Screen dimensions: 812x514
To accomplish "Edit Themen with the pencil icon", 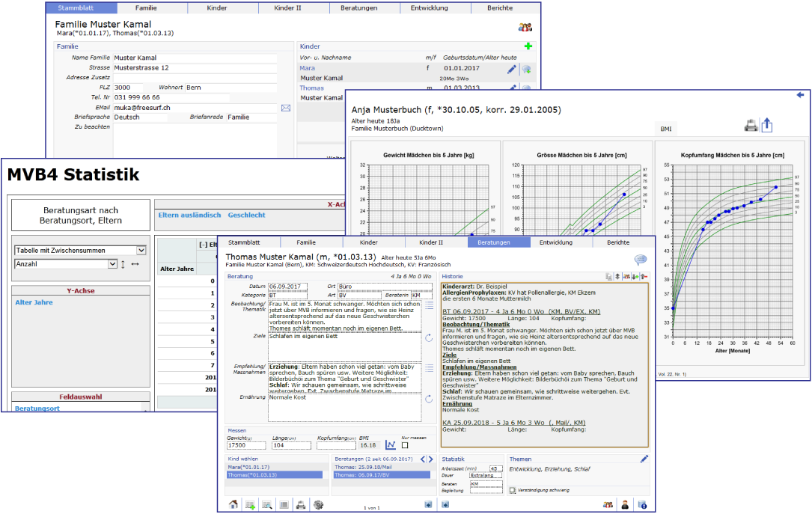I will coord(644,459).
